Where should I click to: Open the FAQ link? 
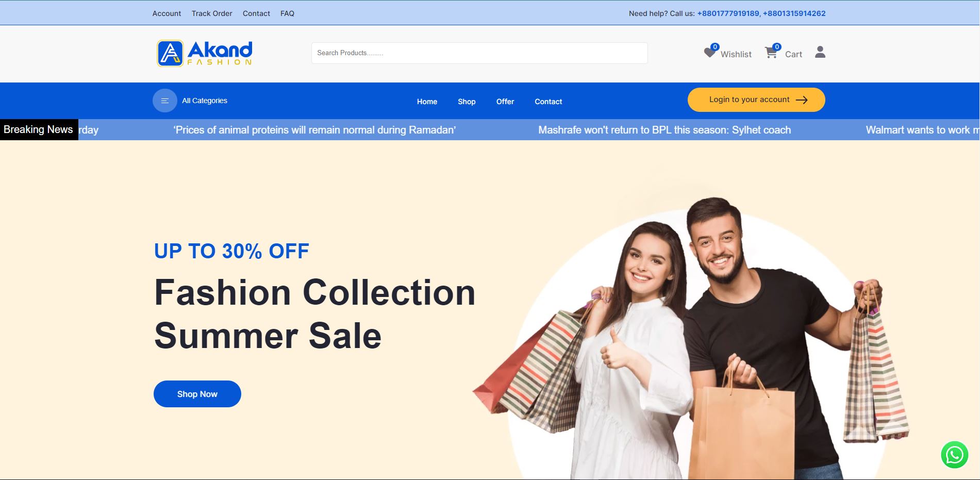pyautogui.click(x=287, y=13)
